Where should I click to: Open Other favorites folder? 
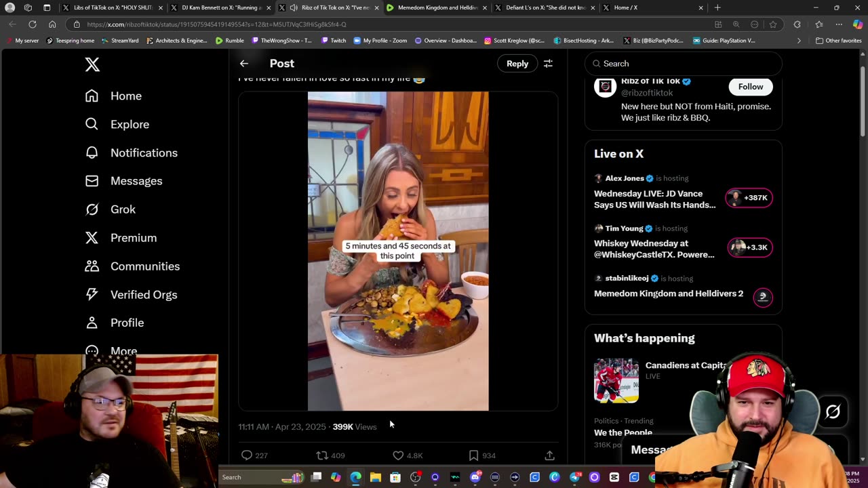click(x=839, y=41)
